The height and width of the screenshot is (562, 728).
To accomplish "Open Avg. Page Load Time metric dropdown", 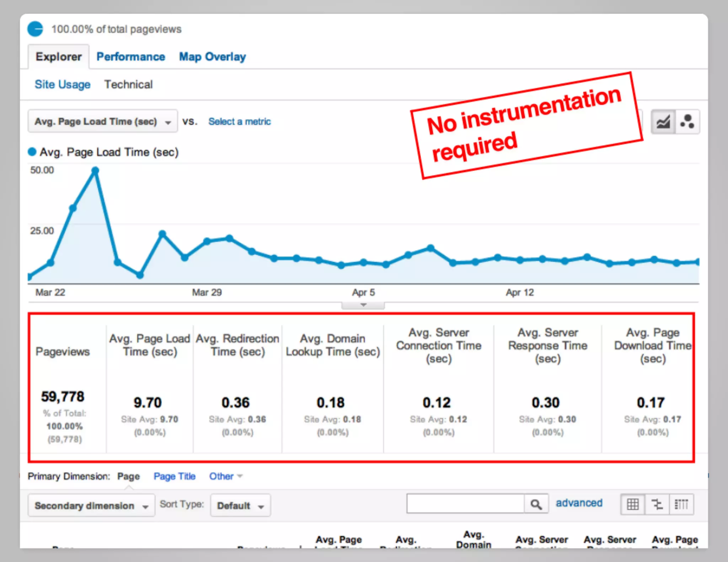I will pyautogui.click(x=102, y=121).
